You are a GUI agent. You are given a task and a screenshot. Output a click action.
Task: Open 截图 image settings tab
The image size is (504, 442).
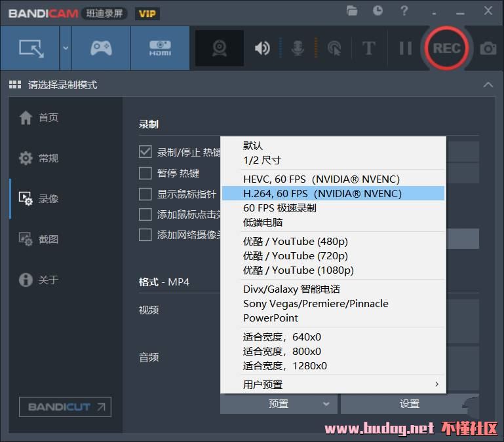[39, 239]
